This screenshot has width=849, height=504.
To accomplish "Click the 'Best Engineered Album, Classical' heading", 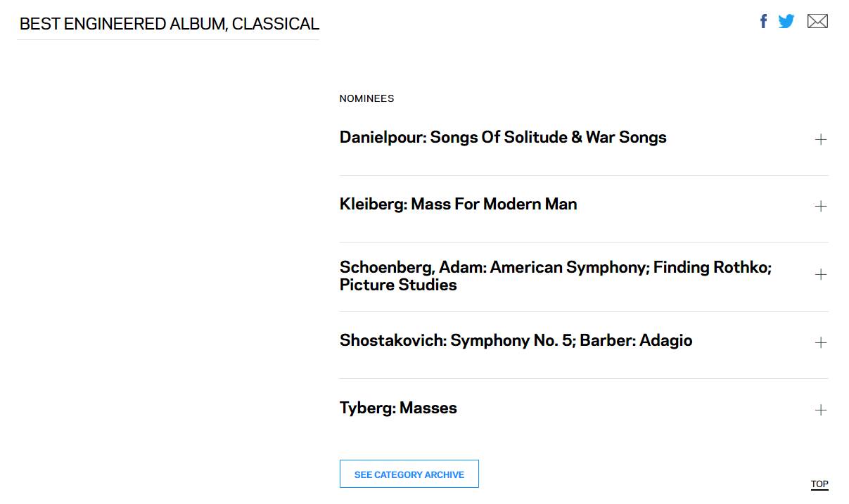I will tap(169, 24).
